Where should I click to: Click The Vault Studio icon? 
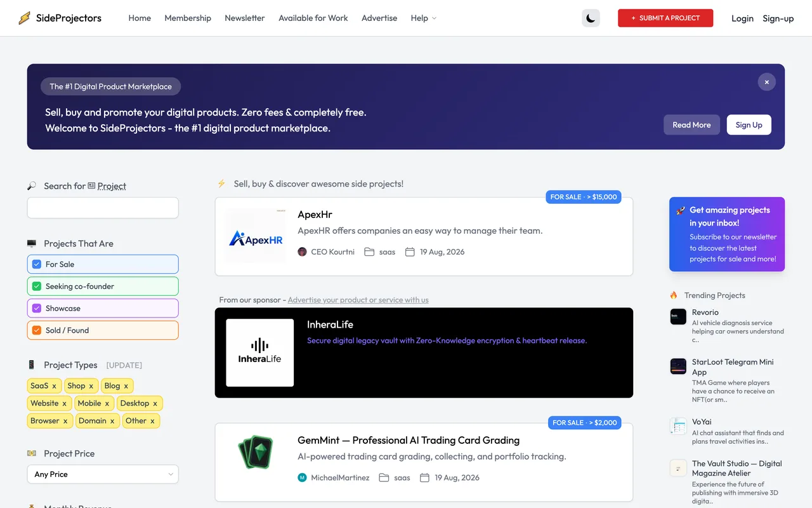click(x=678, y=468)
